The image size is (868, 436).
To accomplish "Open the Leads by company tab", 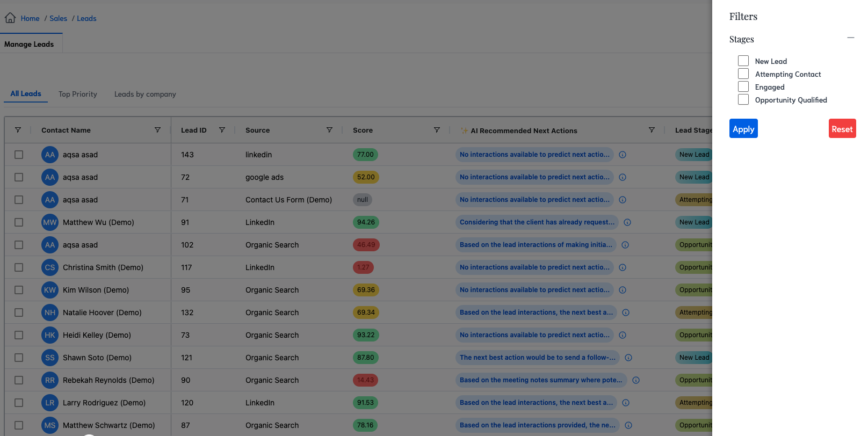I will tap(145, 94).
